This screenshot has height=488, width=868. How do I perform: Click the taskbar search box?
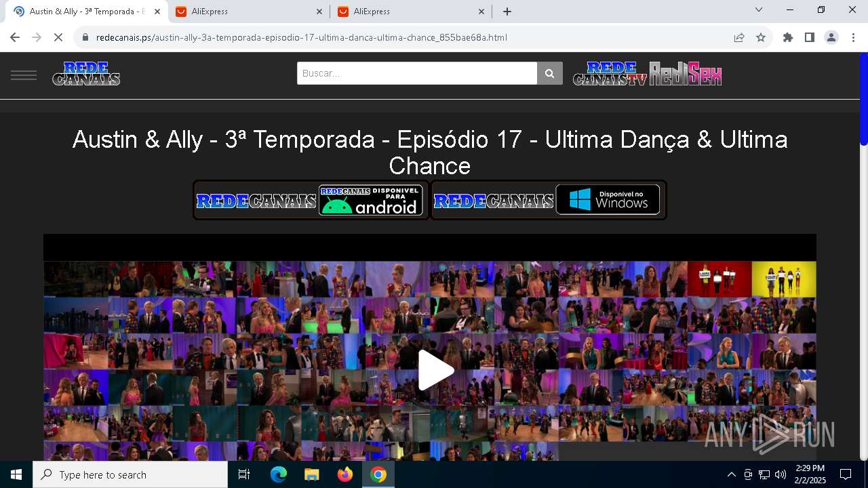tap(130, 474)
